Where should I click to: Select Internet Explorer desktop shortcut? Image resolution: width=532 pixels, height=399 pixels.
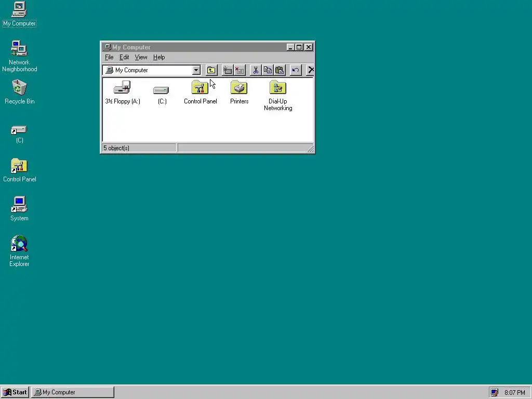(19, 251)
